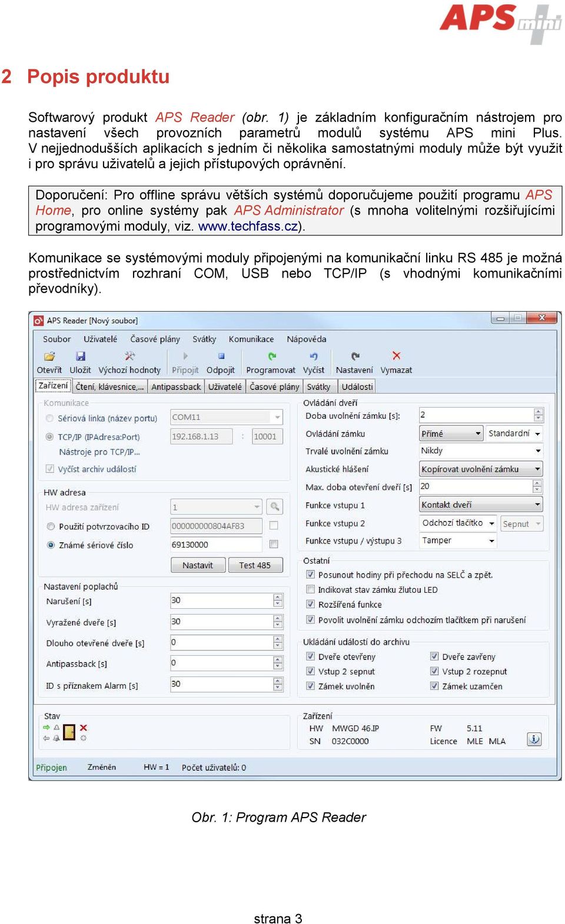Click the Uložit save disk icon
Screen dimensions: 565x924
tap(81, 356)
